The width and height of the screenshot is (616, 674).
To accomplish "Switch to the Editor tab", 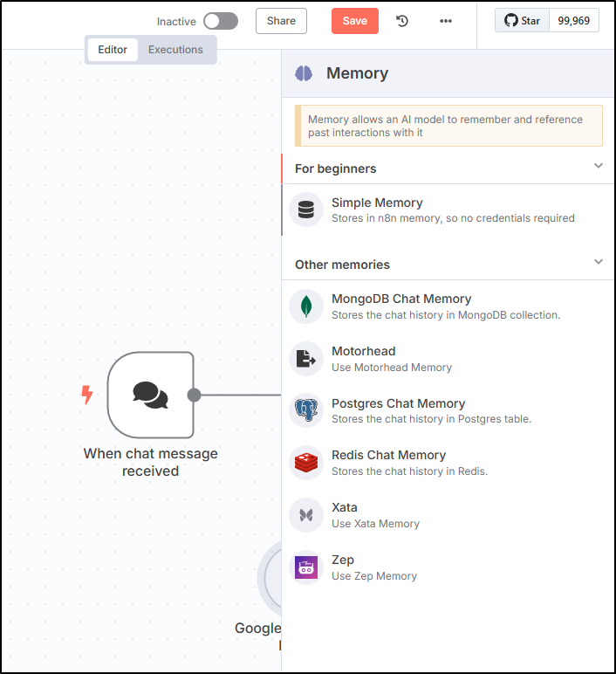I will coord(113,50).
